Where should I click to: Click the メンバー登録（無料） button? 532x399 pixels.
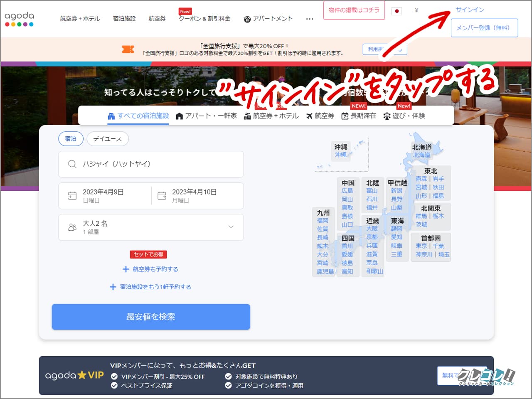point(484,28)
